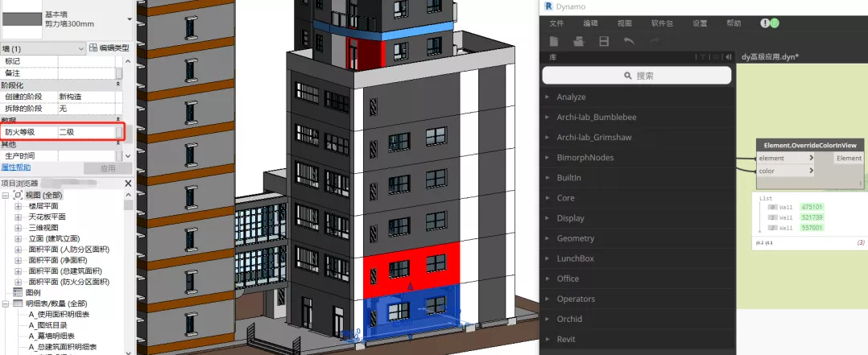Open the 帮助 menu in Dynamo

pyautogui.click(x=734, y=23)
